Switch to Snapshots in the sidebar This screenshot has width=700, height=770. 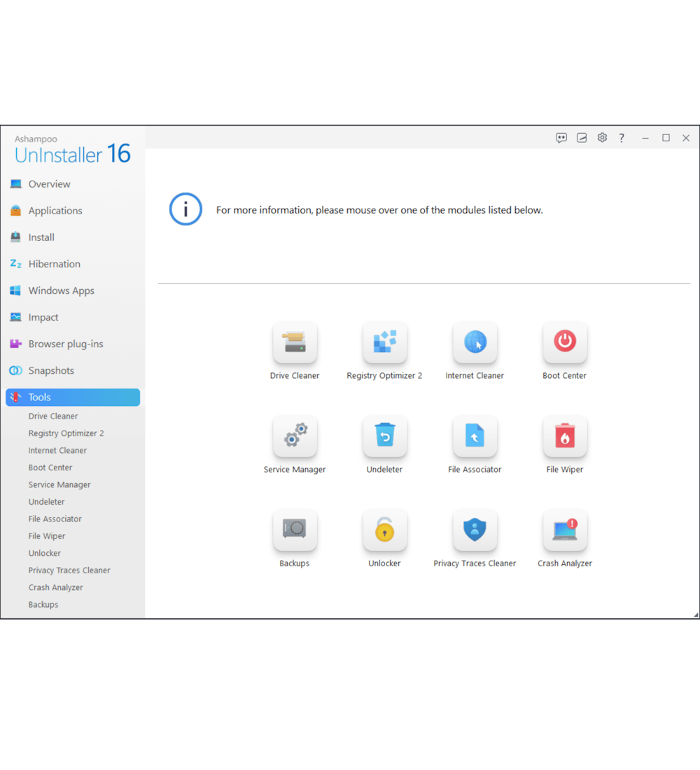pos(51,370)
